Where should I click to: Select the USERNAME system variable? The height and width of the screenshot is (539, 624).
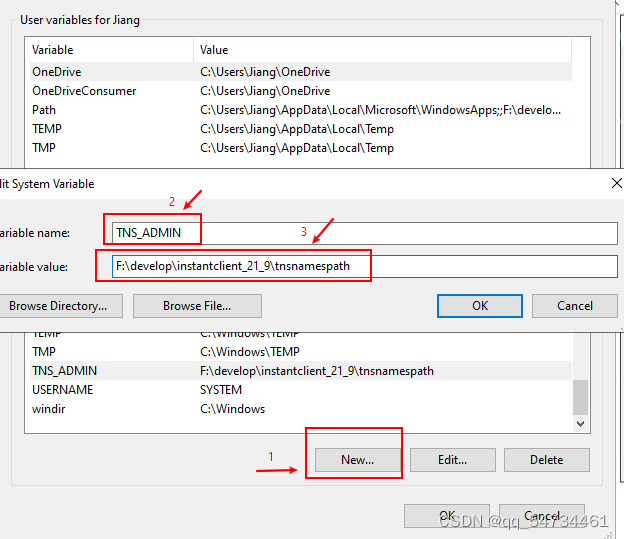point(301,390)
